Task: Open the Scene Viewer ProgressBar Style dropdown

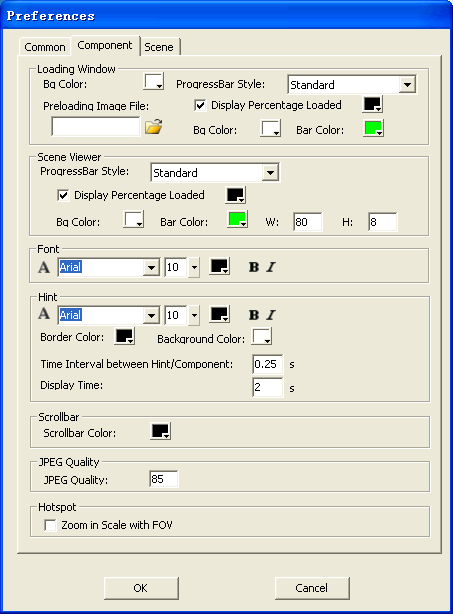Action: tap(270, 173)
